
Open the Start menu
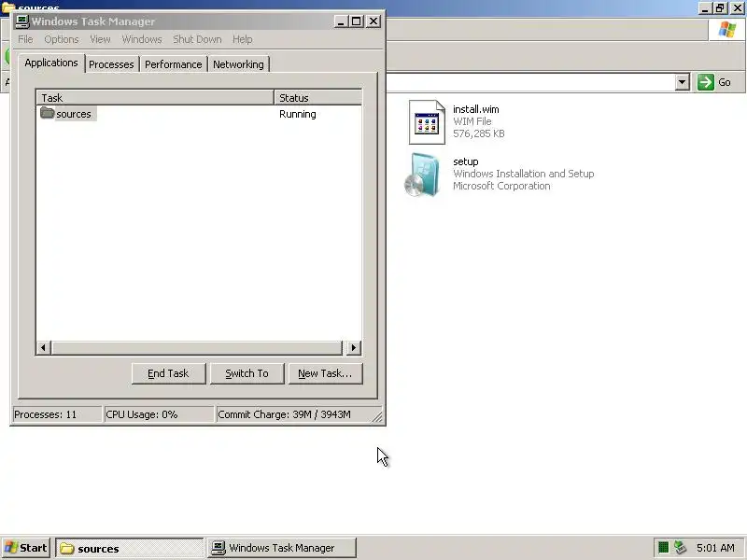point(26,548)
